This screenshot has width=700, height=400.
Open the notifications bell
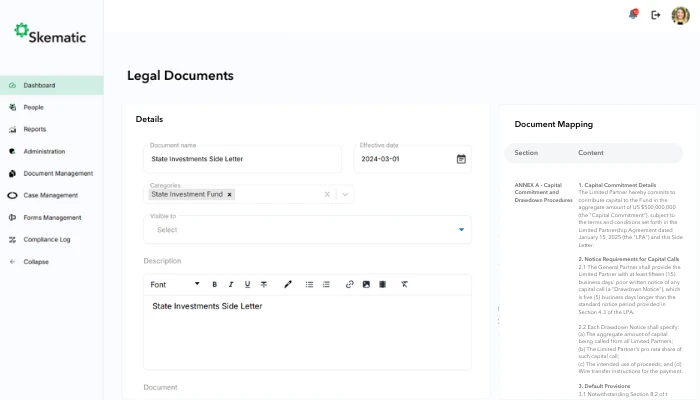tap(633, 15)
